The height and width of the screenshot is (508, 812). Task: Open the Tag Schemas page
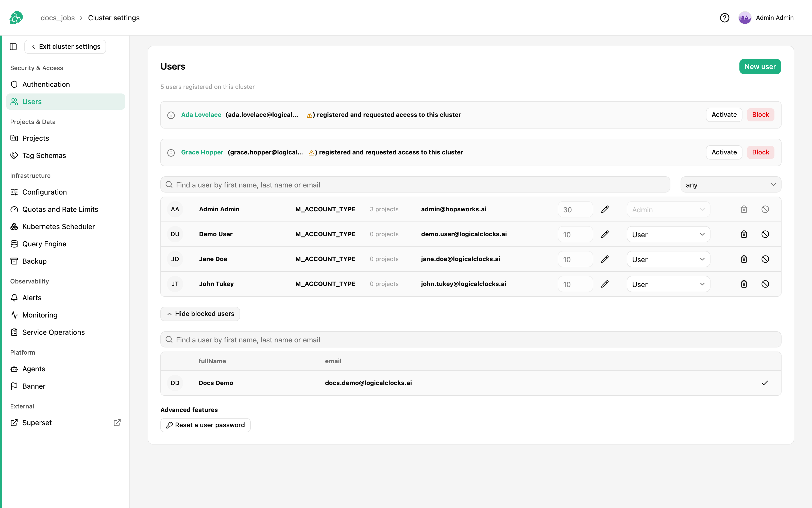[x=65, y=155]
